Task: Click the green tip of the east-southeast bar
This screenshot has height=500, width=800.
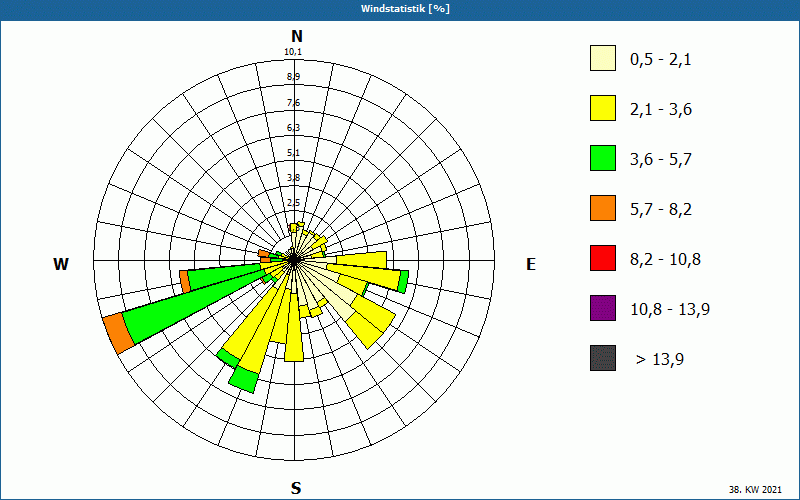Action: (403, 282)
